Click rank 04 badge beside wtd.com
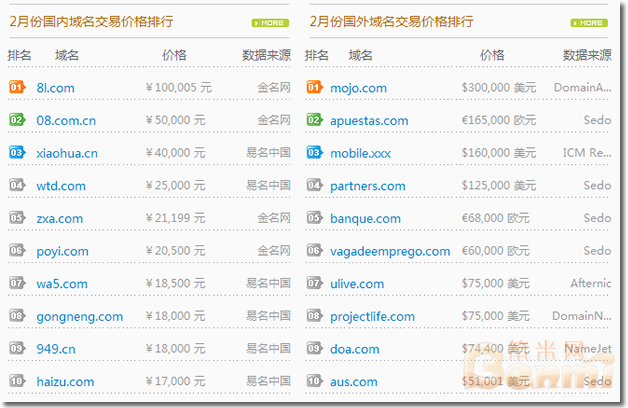Image resolution: width=628 pixels, height=408 pixels. pyautogui.click(x=17, y=185)
